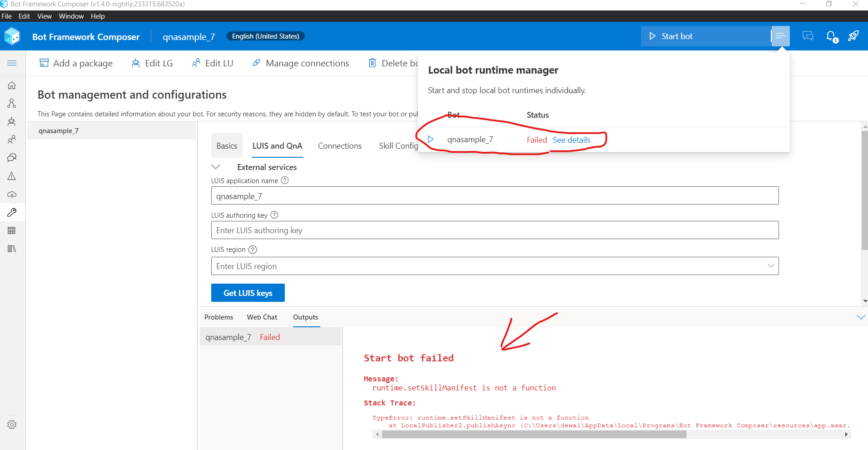Viewport: 868px width, 450px height.
Task: Open the LUIS region dropdown
Action: point(770,265)
